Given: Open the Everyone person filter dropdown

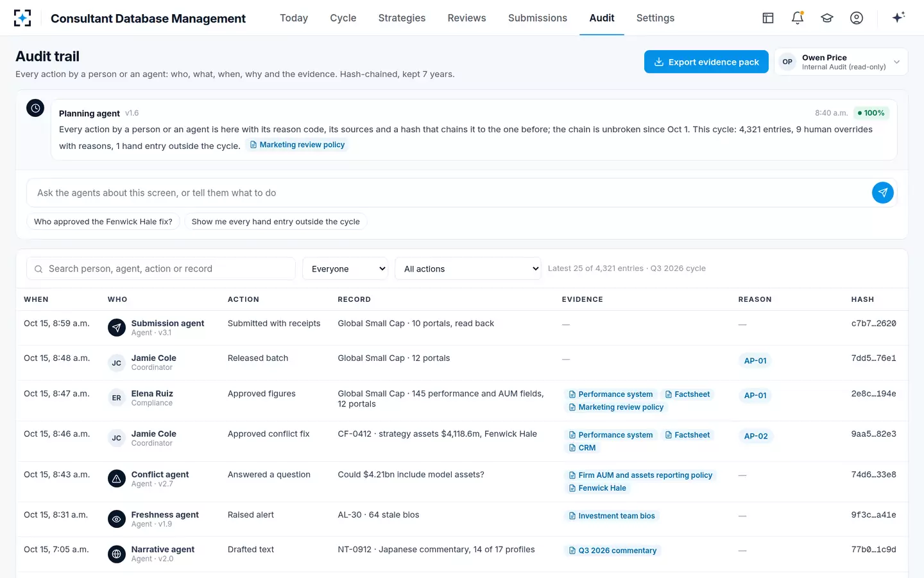Looking at the screenshot, I should click(x=346, y=268).
